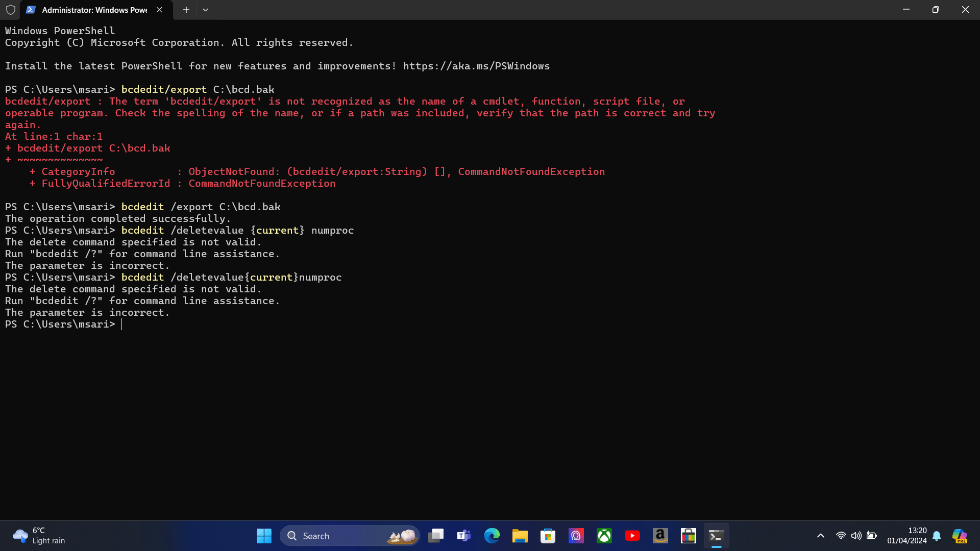Expand the new tab profile dropdown
The image size is (980, 551).
pyautogui.click(x=205, y=10)
